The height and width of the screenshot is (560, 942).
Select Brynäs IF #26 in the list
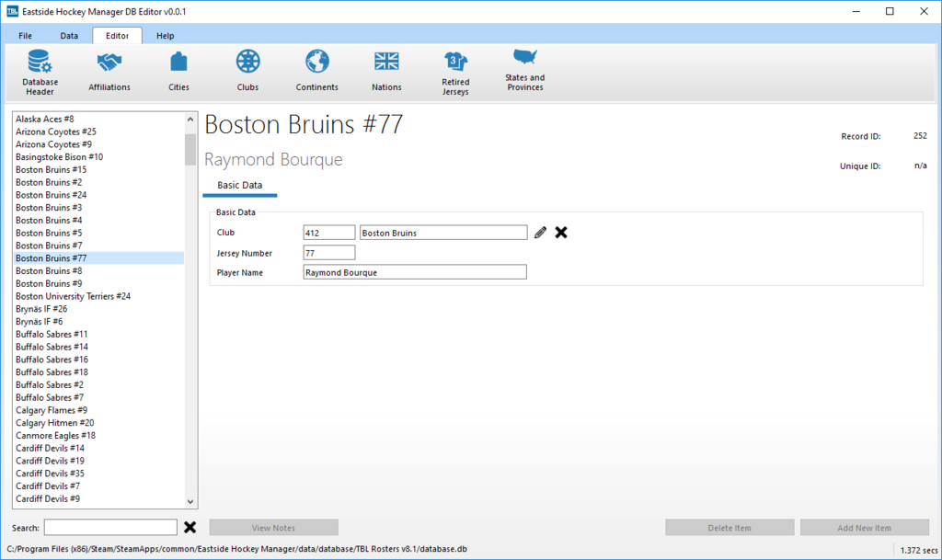(98, 309)
